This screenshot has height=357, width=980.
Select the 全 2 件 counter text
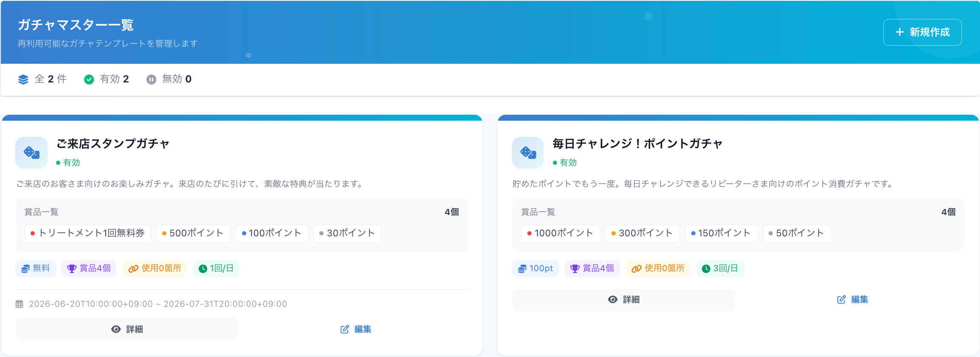click(51, 79)
